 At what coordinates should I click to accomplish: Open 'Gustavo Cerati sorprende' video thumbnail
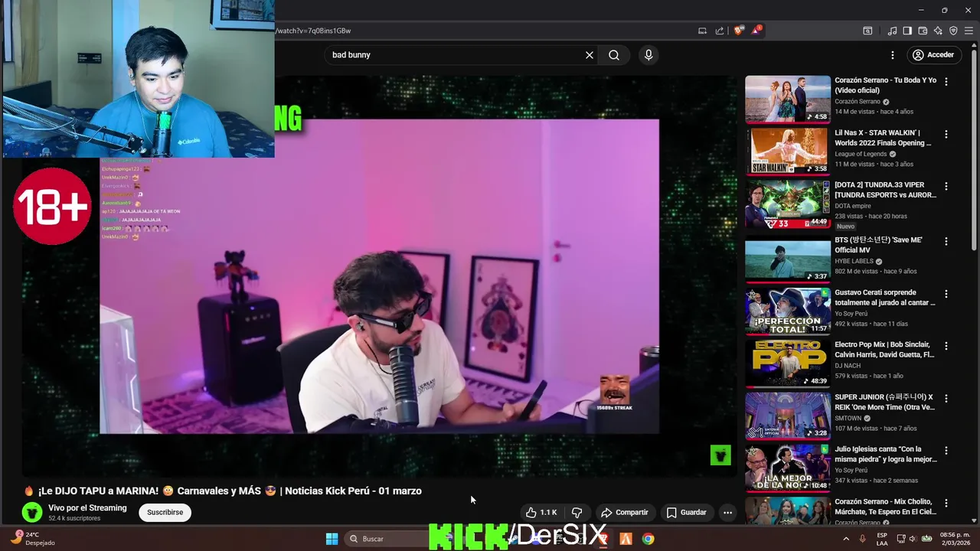788,311
